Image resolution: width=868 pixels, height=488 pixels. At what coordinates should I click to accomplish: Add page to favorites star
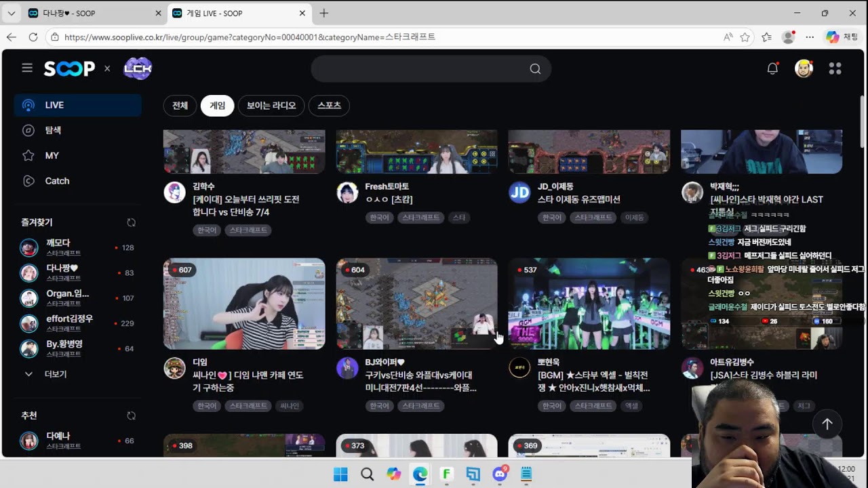(x=745, y=37)
